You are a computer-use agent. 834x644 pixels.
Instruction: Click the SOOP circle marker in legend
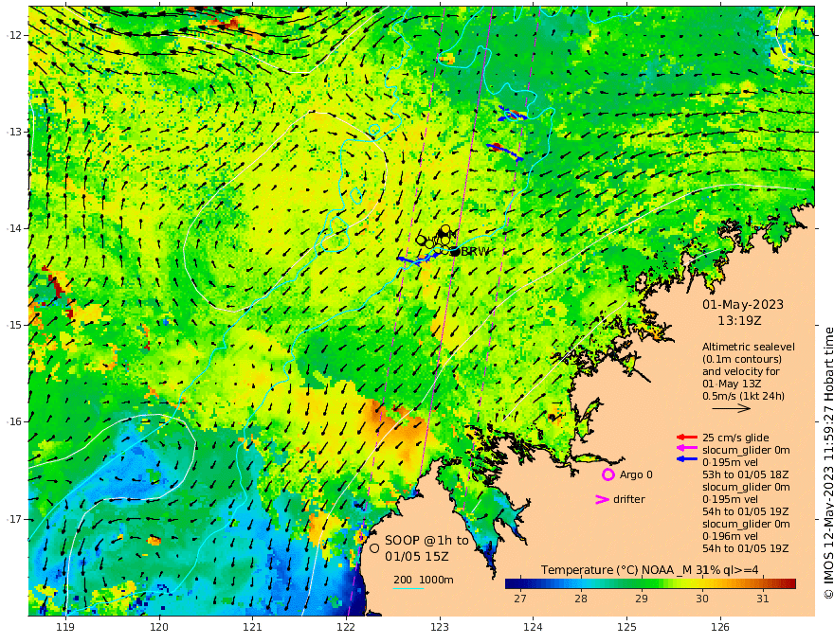click(374, 548)
